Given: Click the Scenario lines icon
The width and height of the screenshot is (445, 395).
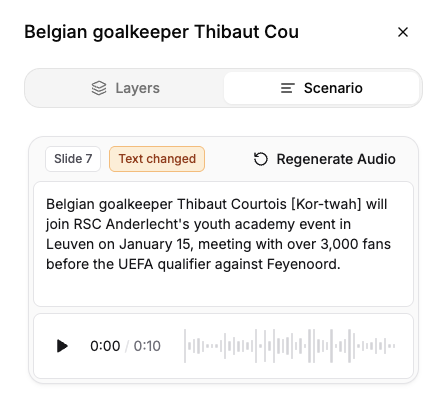Looking at the screenshot, I should point(287,88).
